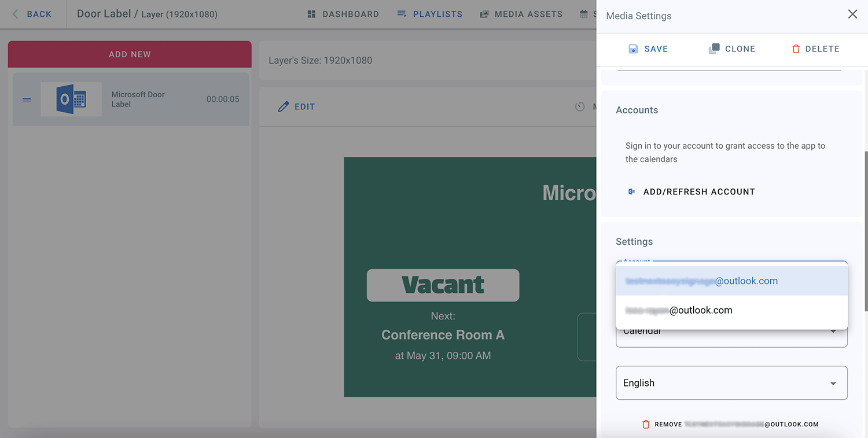Click the Vacant status preview label

[x=443, y=285]
